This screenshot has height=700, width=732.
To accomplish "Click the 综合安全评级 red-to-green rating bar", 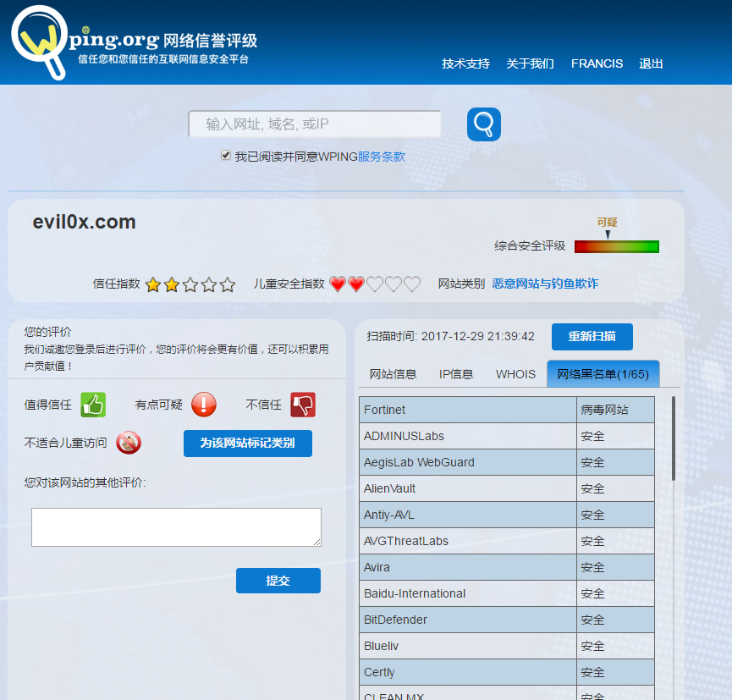I will [617, 246].
